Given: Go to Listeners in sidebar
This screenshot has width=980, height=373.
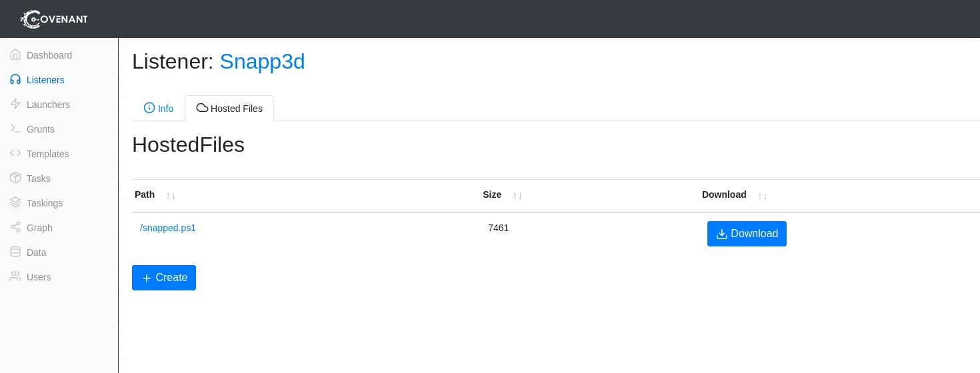Looking at the screenshot, I should 45,80.
